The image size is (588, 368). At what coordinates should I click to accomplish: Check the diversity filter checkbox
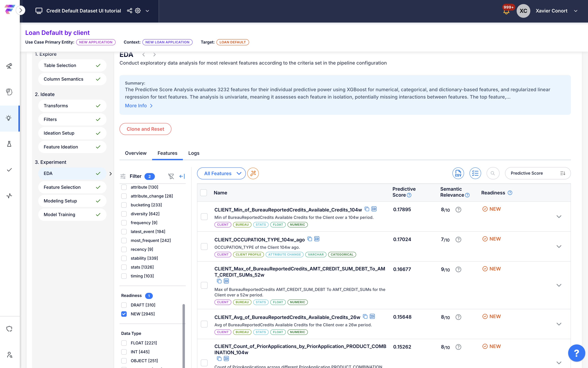(x=124, y=214)
